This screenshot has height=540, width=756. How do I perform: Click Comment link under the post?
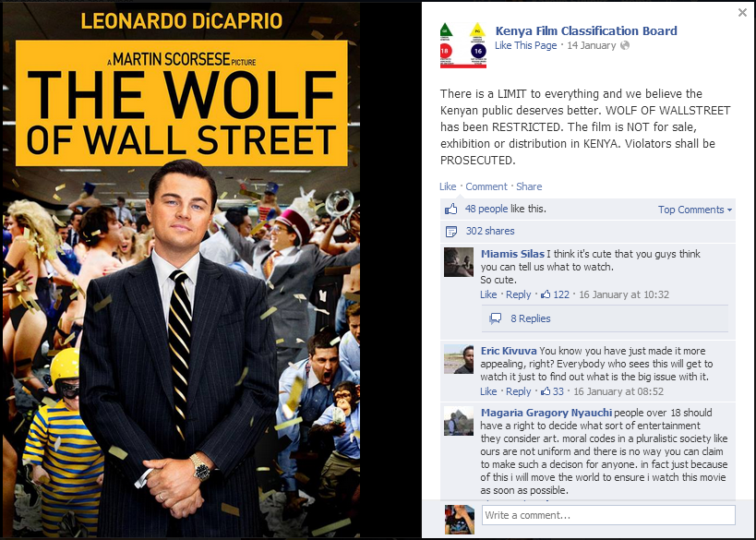(486, 186)
